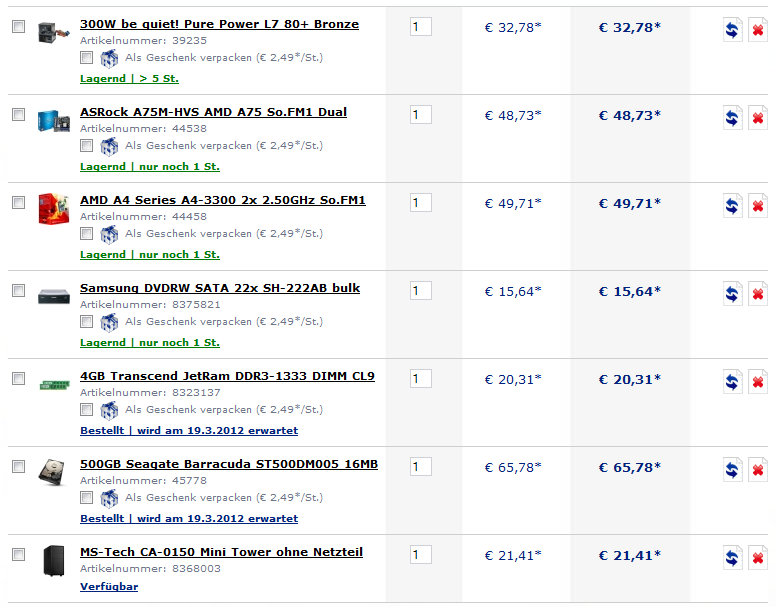Open AMD A4 processor box thumbnail
This screenshot has height=608, width=777.
(x=54, y=209)
